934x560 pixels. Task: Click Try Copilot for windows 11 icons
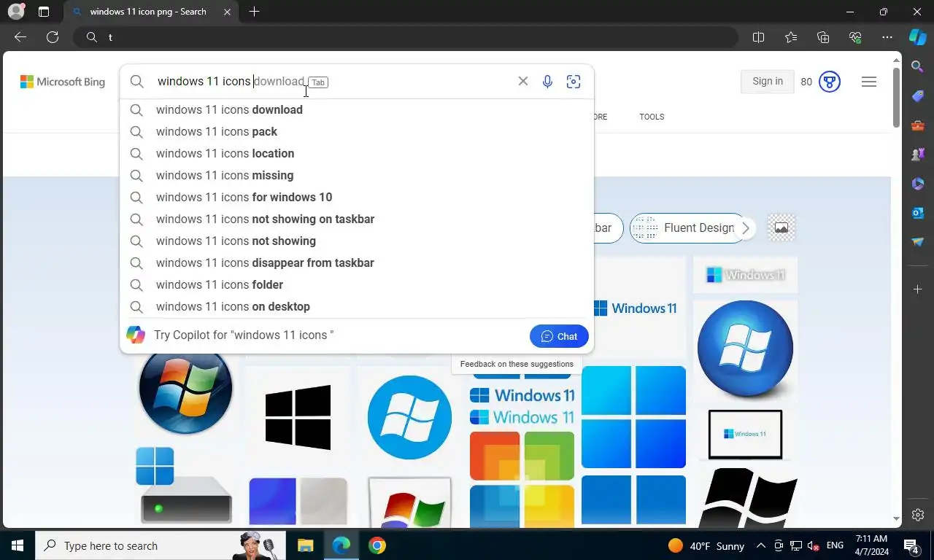tap(244, 335)
